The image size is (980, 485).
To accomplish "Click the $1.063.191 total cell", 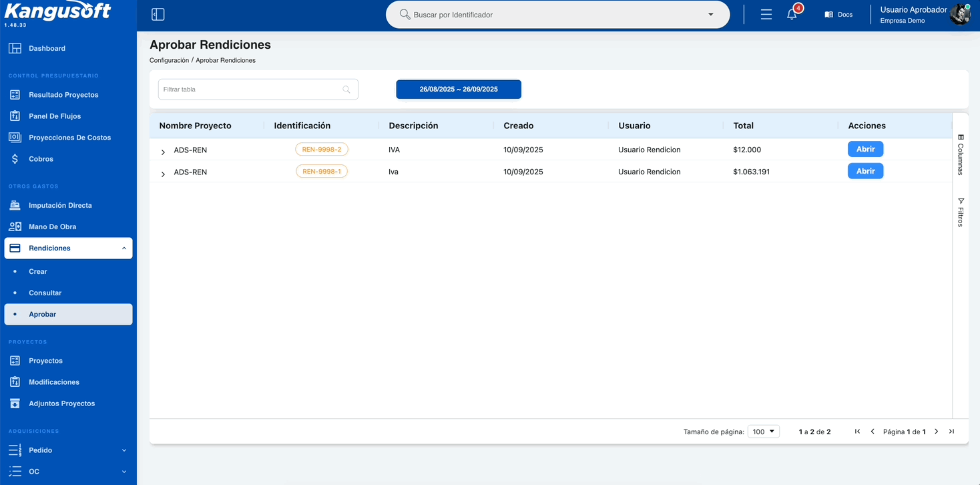I will [752, 172].
